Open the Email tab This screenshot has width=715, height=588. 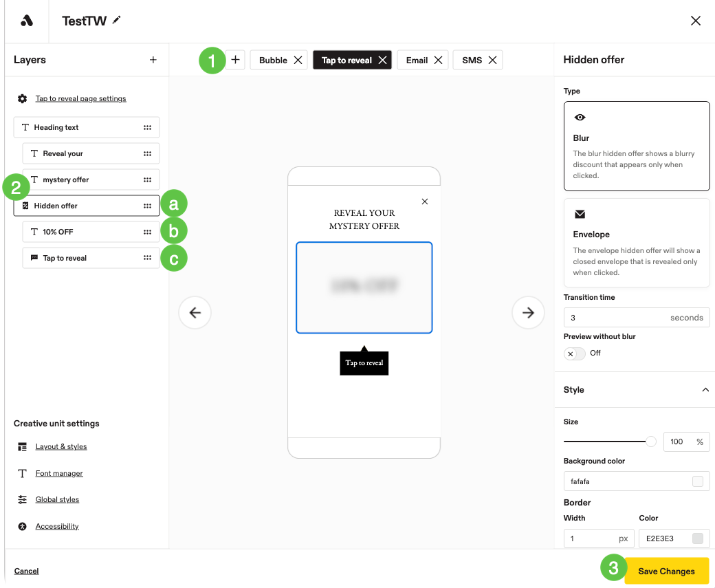coord(417,61)
